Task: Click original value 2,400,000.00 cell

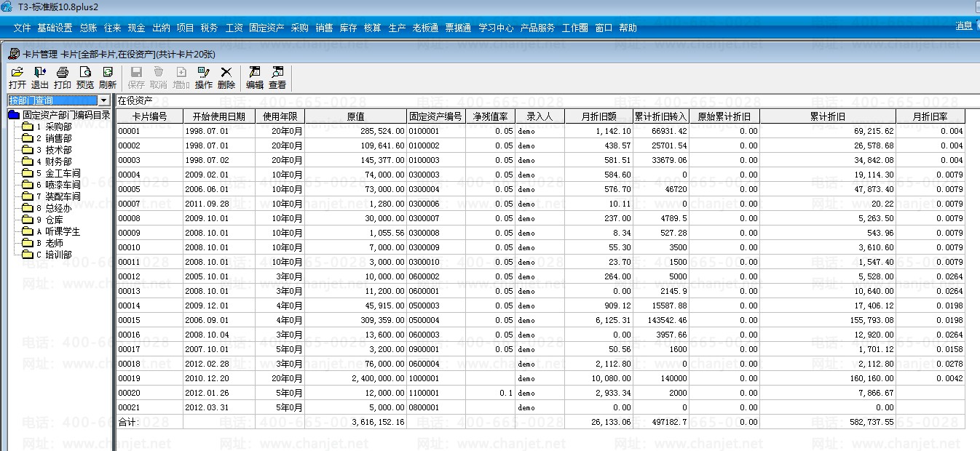Action: 356,378
